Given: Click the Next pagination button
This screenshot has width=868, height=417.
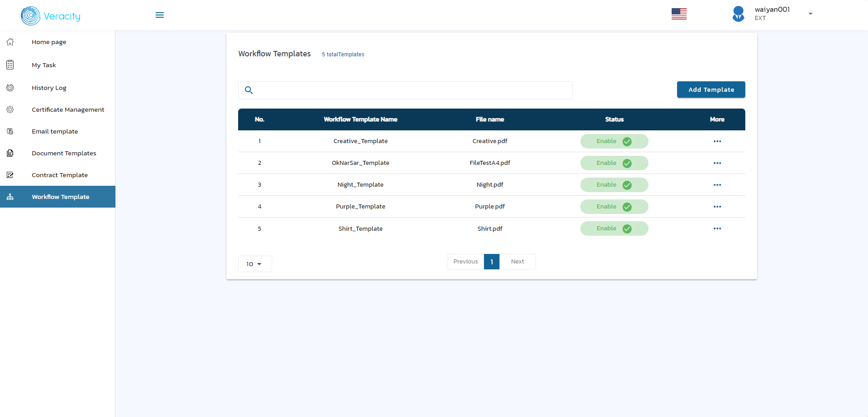Looking at the screenshot, I should (517, 262).
